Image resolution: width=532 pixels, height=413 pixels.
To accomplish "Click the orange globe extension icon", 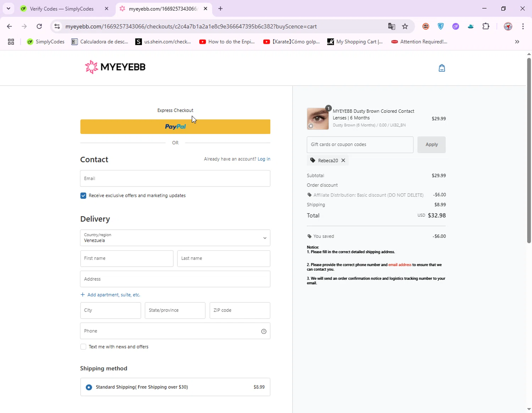I will click(426, 27).
